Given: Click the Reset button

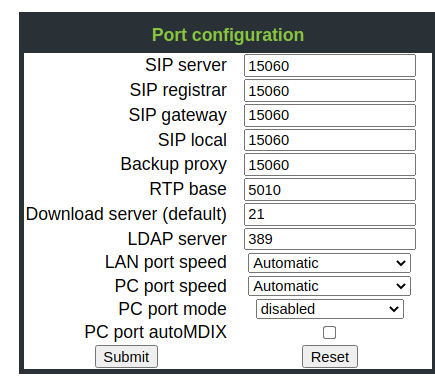Looking at the screenshot, I should click(x=330, y=357).
